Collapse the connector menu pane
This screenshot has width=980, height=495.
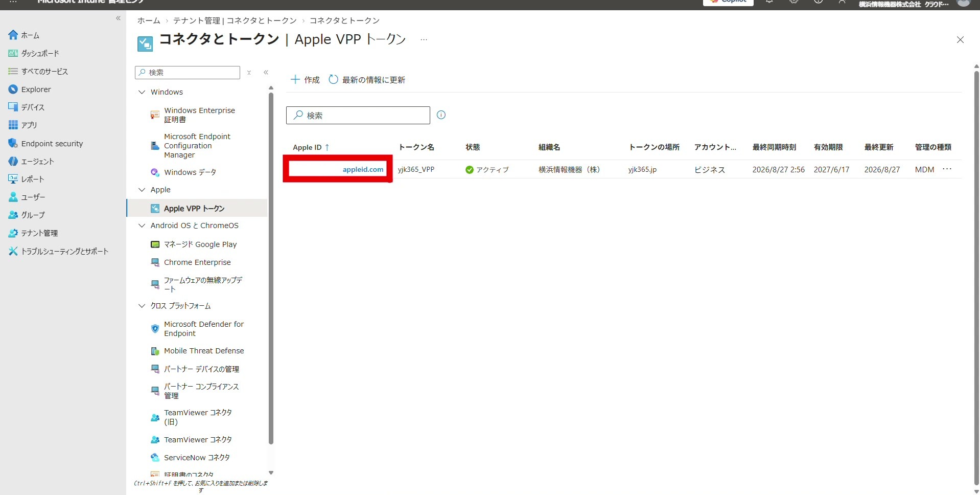[x=266, y=73]
